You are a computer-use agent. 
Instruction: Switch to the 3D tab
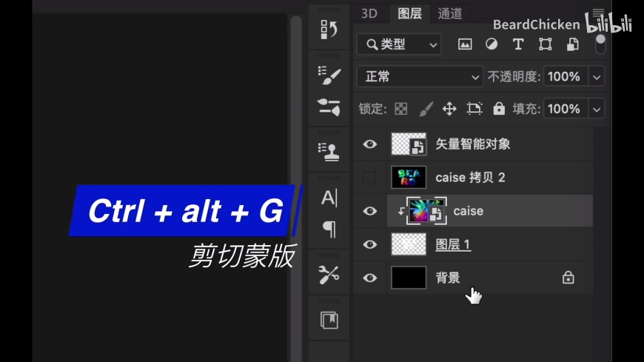point(369,13)
